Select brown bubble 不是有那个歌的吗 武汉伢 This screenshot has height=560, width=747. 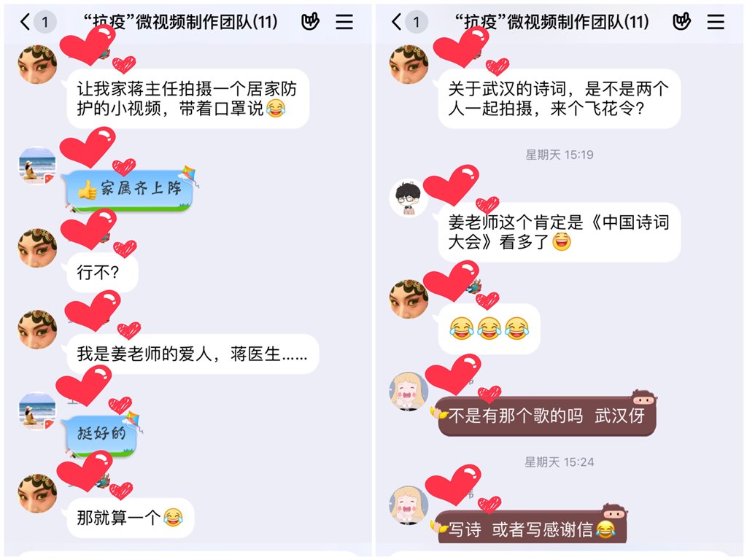[547, 416]
